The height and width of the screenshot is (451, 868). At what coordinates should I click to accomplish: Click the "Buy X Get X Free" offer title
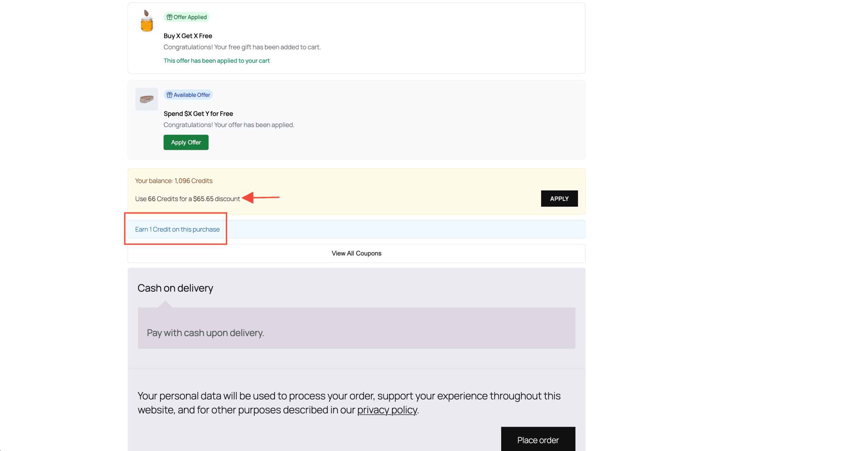pyautogui.click(x=188, y=36)
